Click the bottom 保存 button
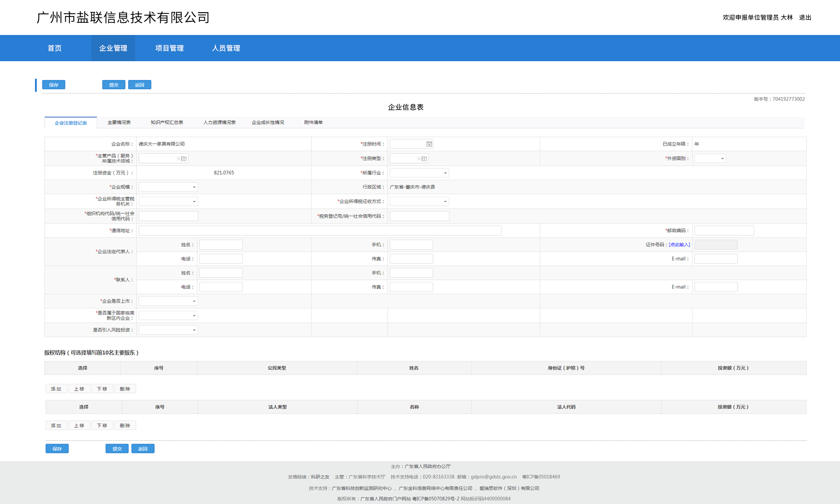The image size is (840, 504). (57, 448)
